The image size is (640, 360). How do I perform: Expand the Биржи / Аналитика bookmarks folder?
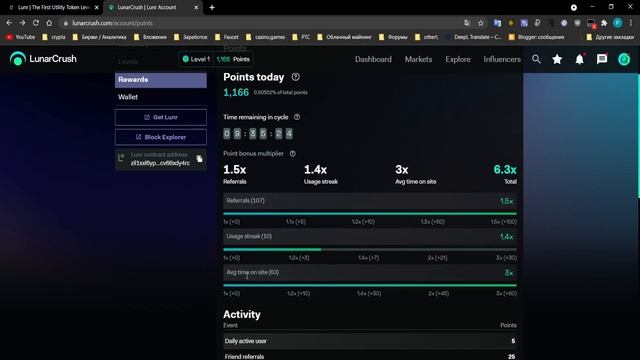99,37
